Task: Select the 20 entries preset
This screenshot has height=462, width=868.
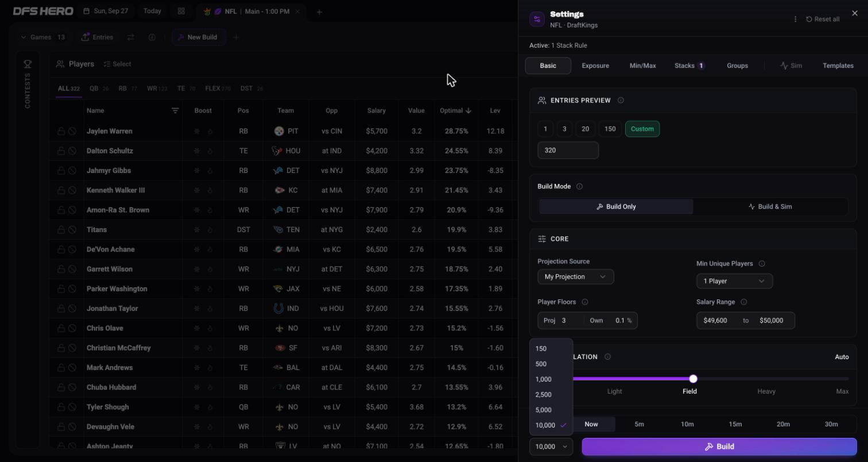Action: pyautogui.click(x=585, y=129)
